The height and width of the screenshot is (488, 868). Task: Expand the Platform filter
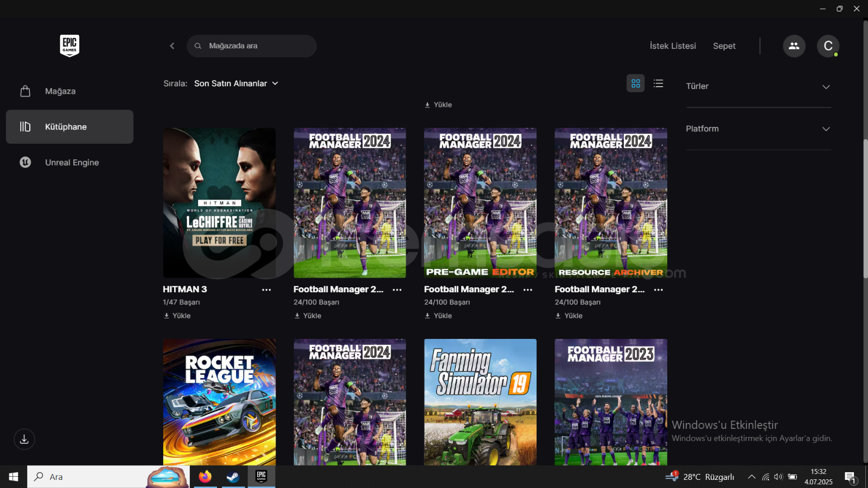758,129
